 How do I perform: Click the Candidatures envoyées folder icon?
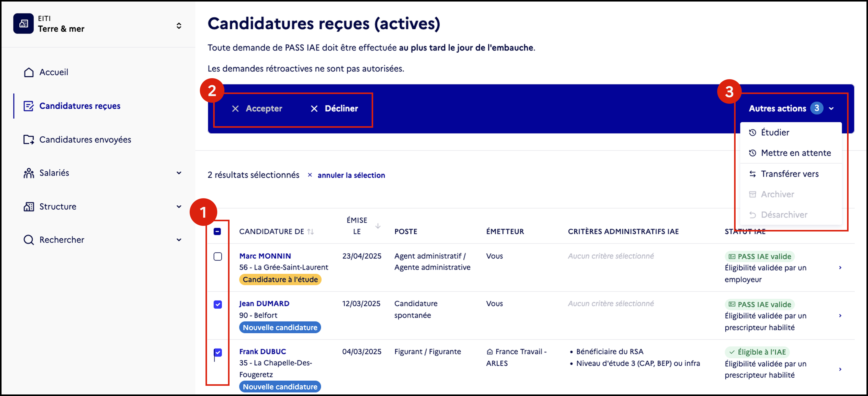click(29, 139)
